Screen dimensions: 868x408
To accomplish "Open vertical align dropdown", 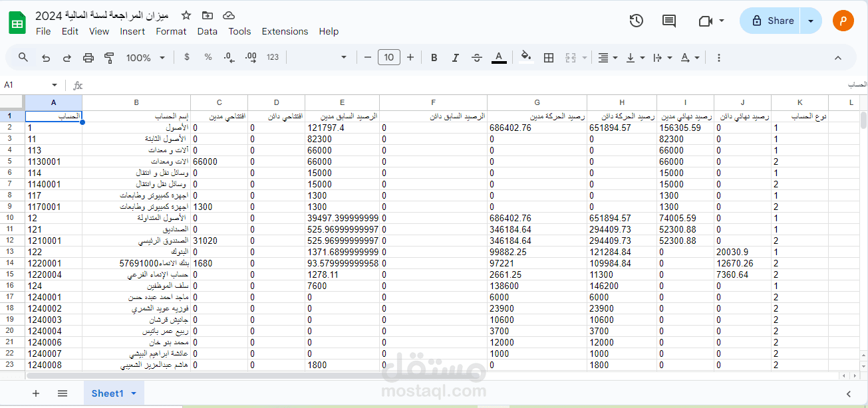I will click(x=635, y=58).
